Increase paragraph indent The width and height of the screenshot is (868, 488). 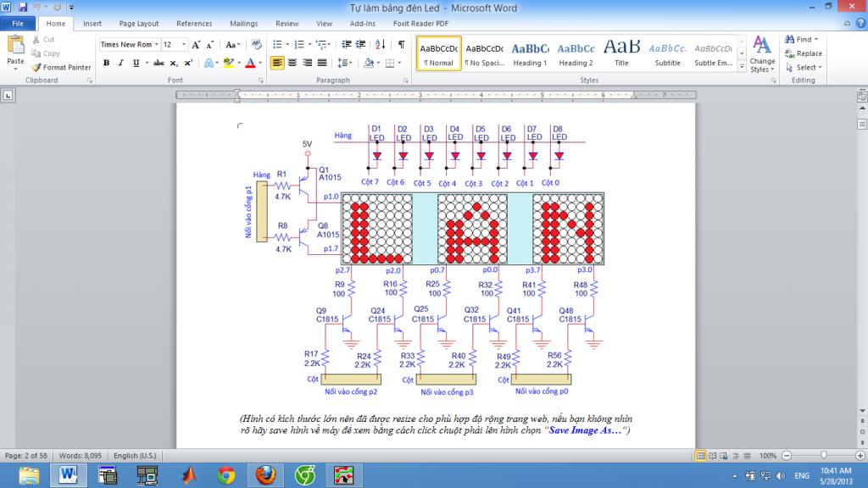tap(360, 45)
